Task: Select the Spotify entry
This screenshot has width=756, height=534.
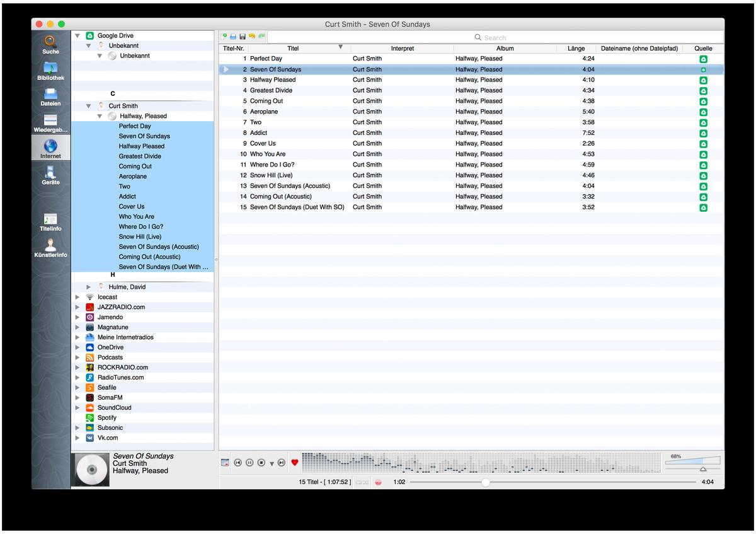Action: [x=106, y=418]
